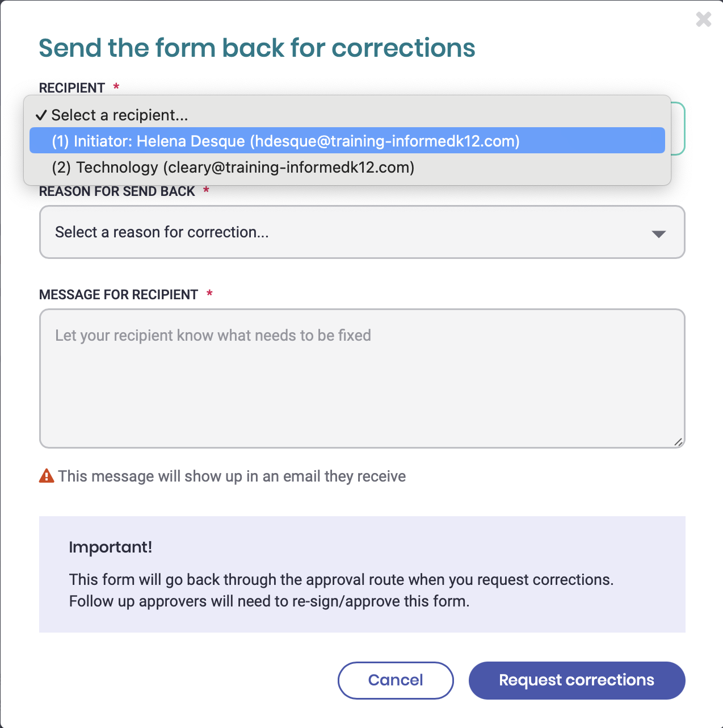Keep the 'Select a recipient...' placeholder option
Screen dimensions: 723x728
tap(347, 115)
